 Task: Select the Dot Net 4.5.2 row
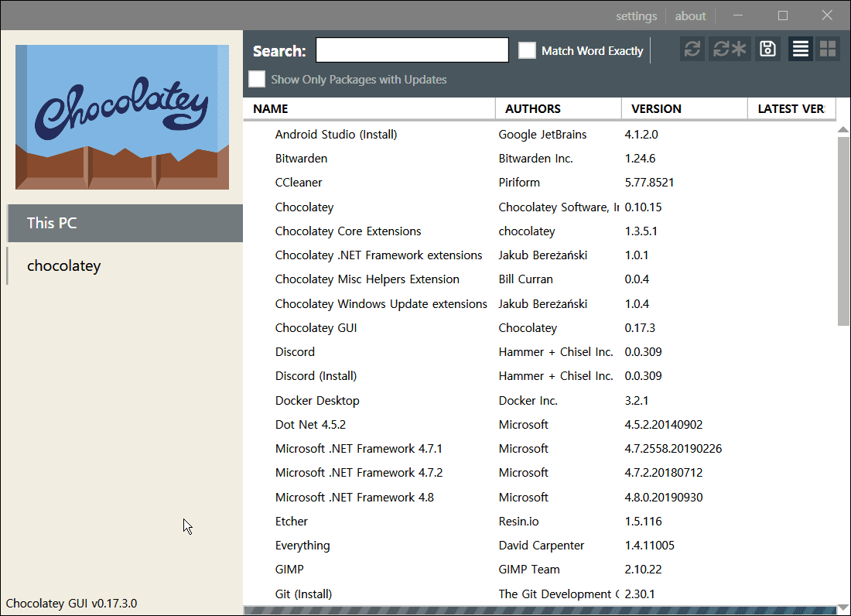click(x=540, y=424)
